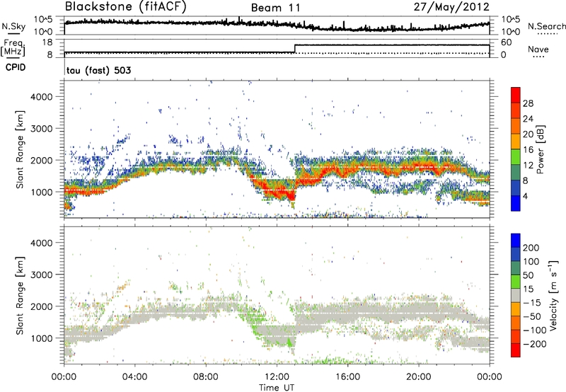The image size is (566, 392).
Task: Click 'Slant Range [km]' label of power panel
Action: coord(20,149)
